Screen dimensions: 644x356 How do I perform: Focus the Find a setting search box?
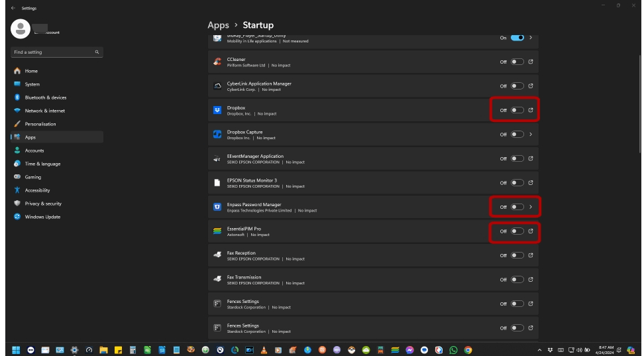tap(57, 52)
